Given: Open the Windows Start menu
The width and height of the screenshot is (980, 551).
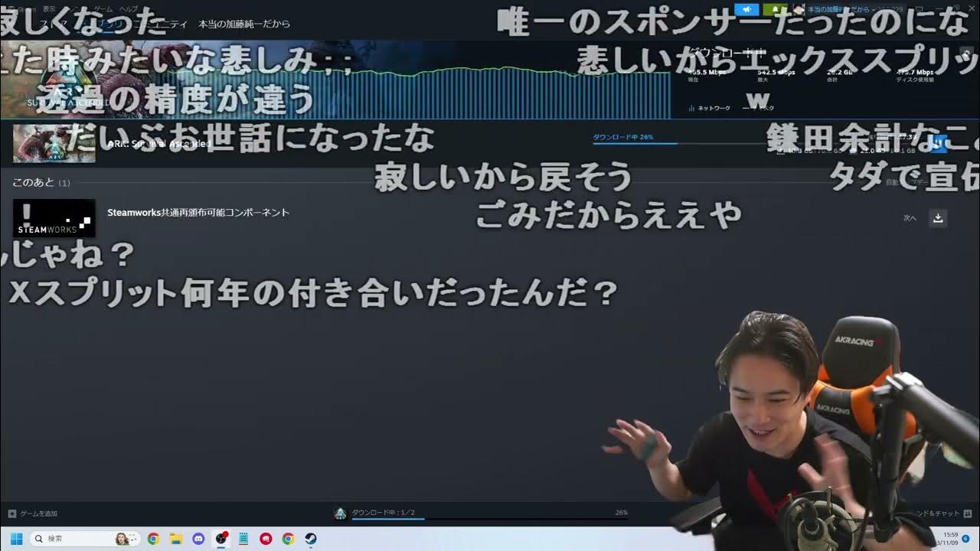Looking at the screenshot, I should [16, 539].
